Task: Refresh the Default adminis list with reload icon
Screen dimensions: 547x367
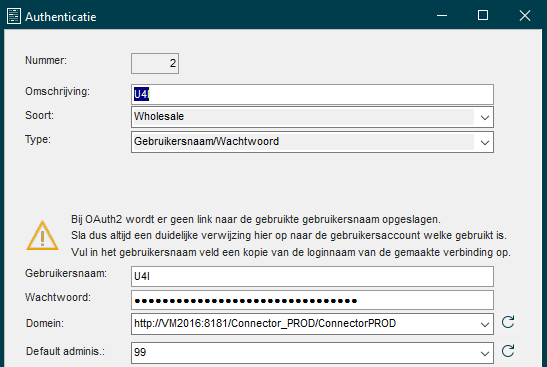Action: point(508,351)
